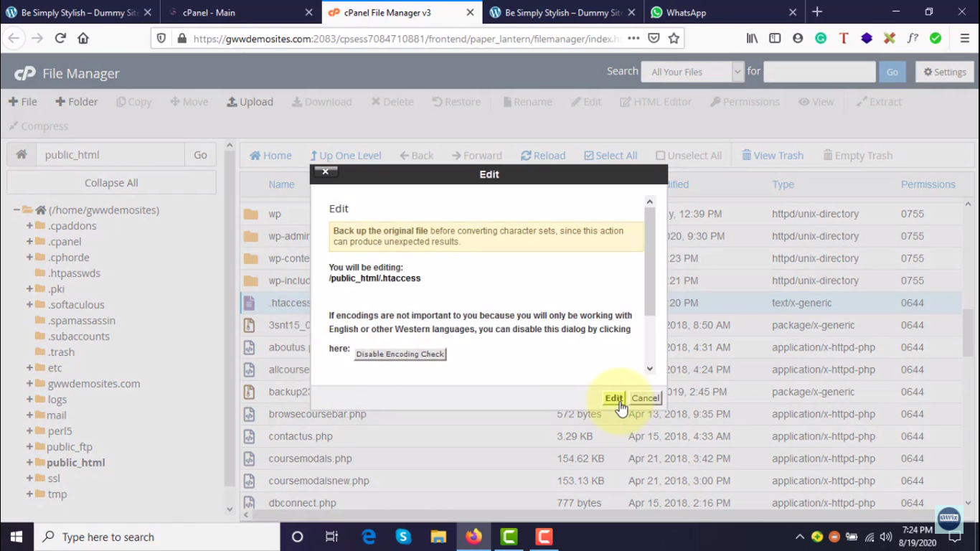The width and height of the screenshot is (980, 551).
Task: Open the All Your Files search dropdown
Action: point(693,72)
